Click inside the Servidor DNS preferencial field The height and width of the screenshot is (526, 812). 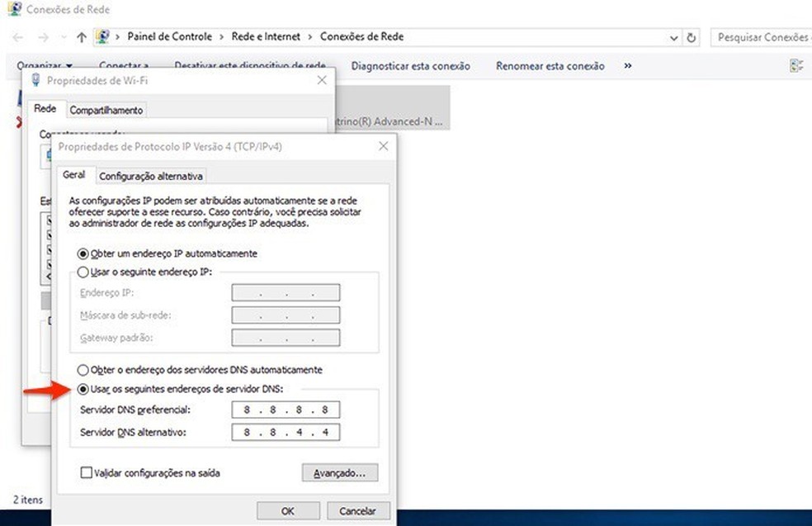click(285, 410)
